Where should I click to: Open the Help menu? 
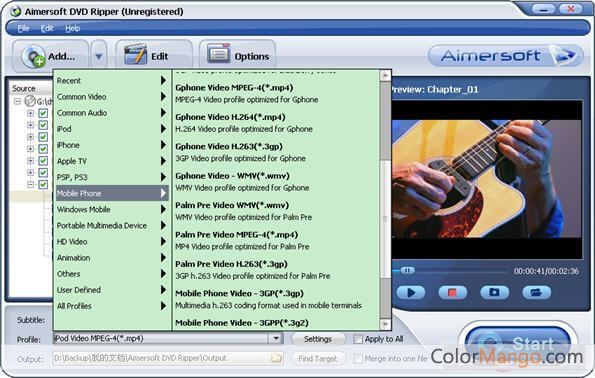(72, 28)
